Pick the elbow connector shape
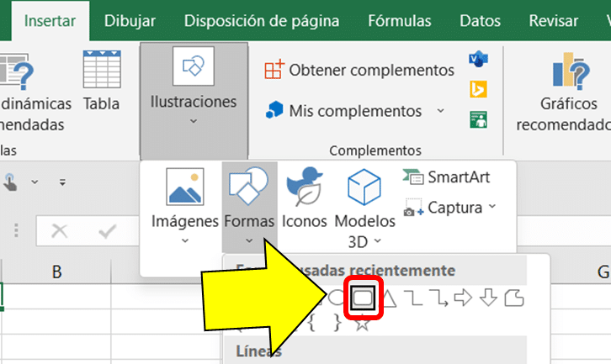This screenshot has width=611, height=364. [412, 297]
